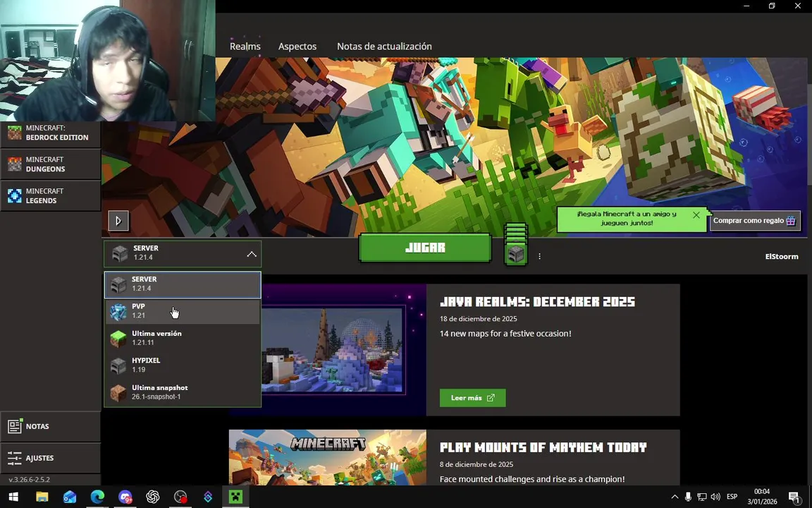
Task: Open the three-dot options menu
Action: click(x=539, y=256)
